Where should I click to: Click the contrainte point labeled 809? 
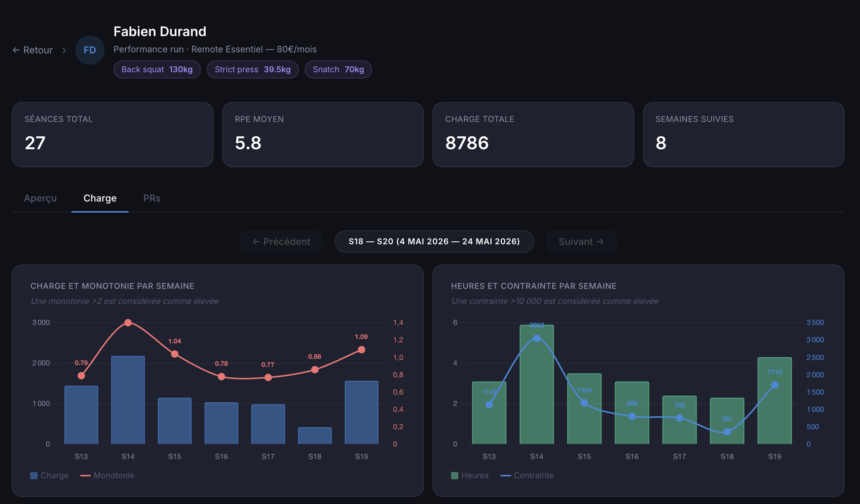(632, 416)
